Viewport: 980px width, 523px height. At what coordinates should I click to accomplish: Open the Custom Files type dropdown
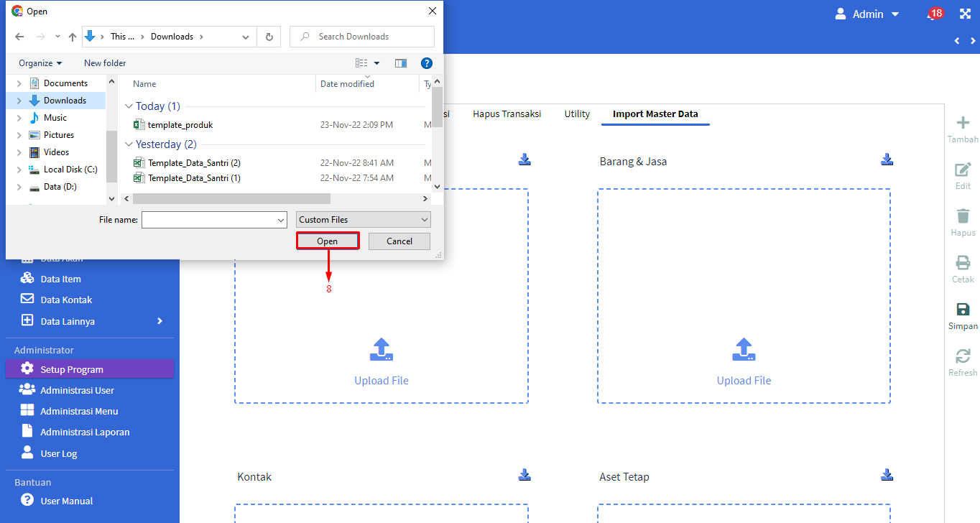[x=364, y=220]
